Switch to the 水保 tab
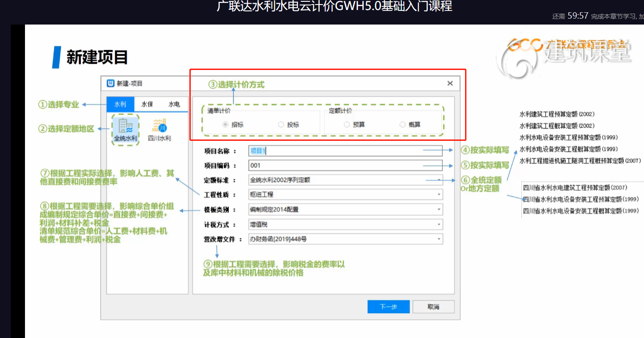Image resolution: width=644 pixels, height=338 pixels. coord(147,104)
